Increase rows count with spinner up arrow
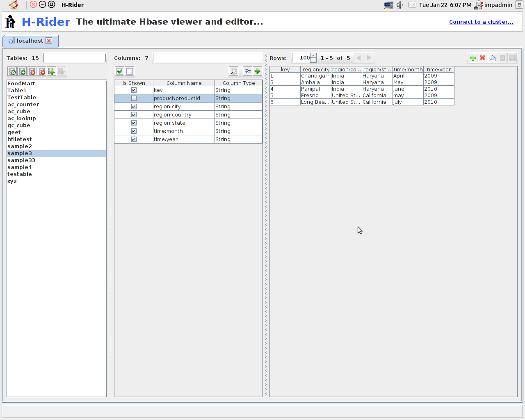Viewport: 525px width, 420px height. [x=313, y=55]
